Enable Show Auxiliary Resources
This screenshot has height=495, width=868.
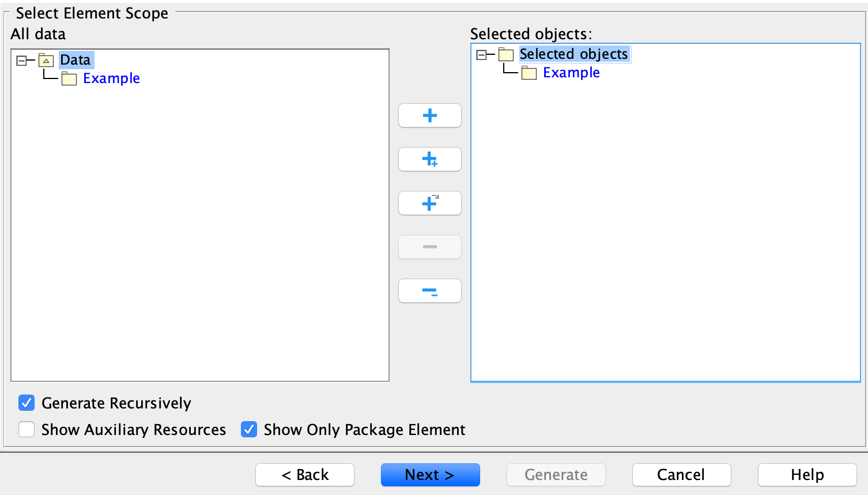tap(27, 429)
